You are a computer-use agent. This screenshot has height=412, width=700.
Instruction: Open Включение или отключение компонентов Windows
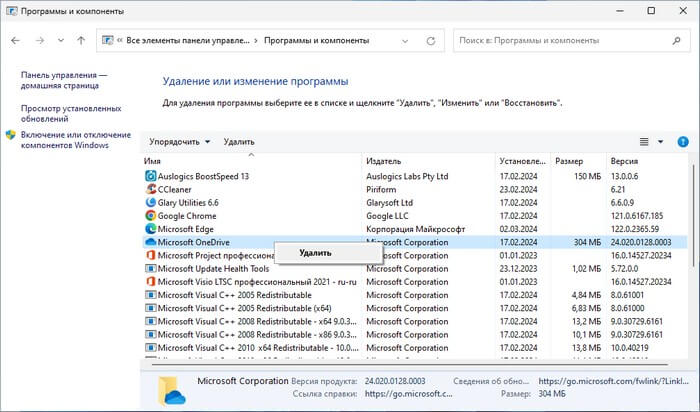click(76, 140)
